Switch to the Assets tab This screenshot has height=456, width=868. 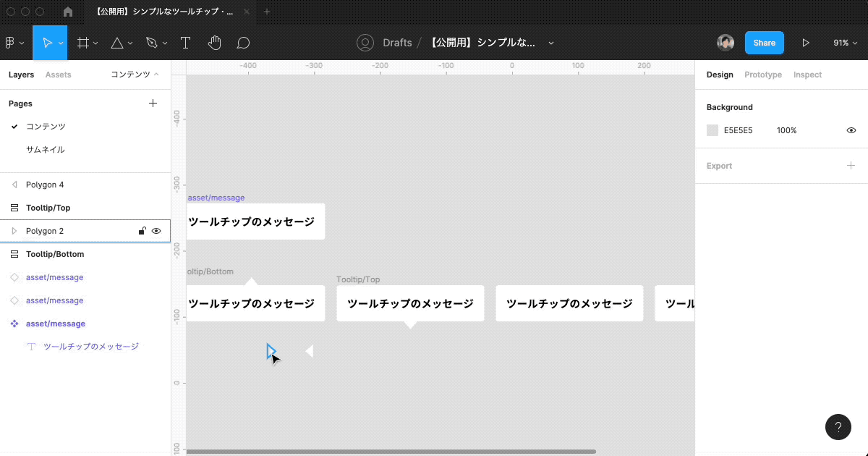pos(59,74)
